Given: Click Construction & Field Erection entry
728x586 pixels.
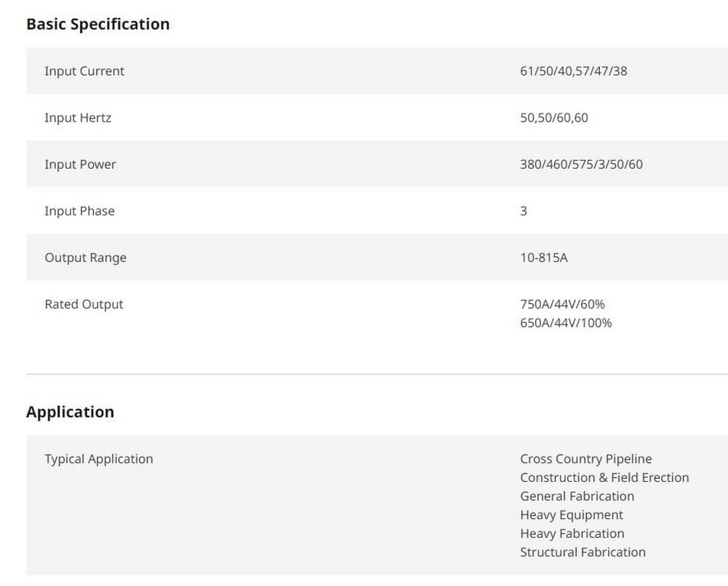Looking at the screenshot, I should (604, 478).
